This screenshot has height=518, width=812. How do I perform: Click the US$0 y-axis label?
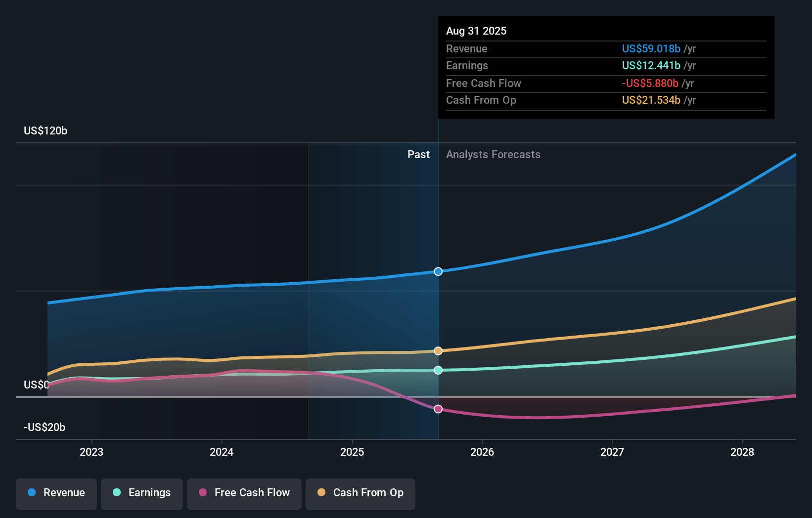36,385
